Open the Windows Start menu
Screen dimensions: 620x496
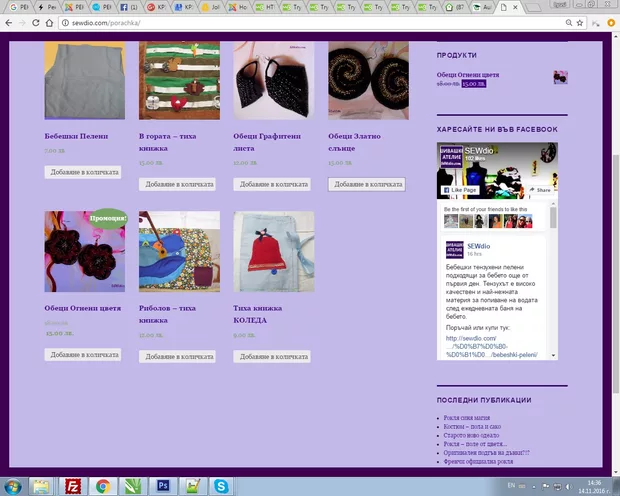click(x=13, y=486)
